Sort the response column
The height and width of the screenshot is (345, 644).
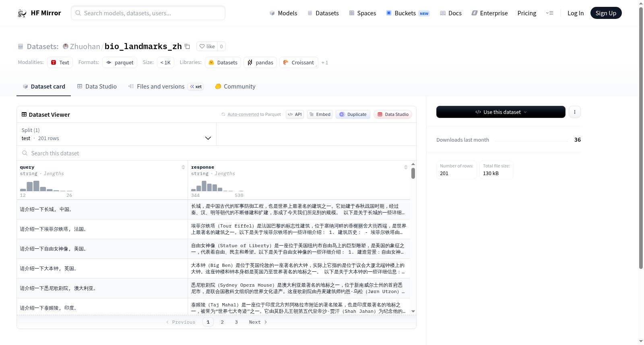(406, 167)
